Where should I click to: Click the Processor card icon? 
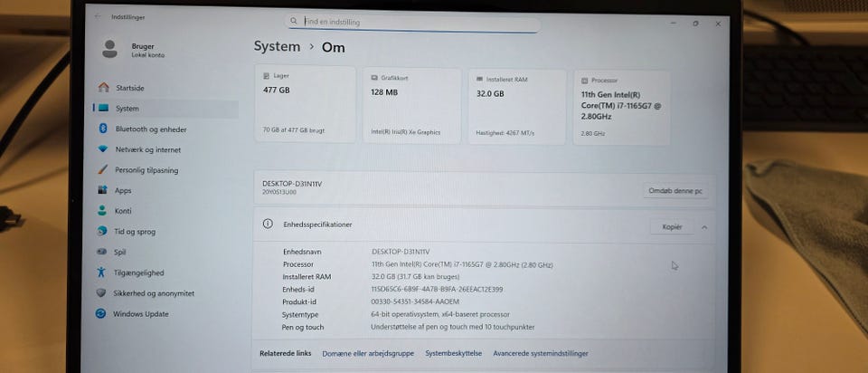click(585, 81)
